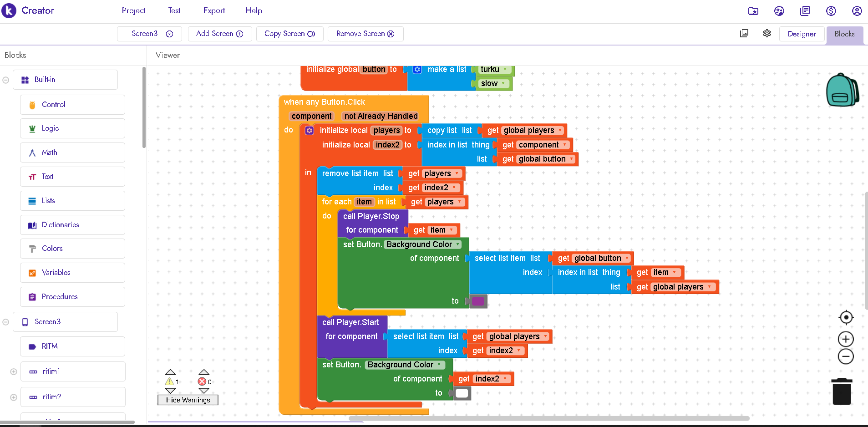Click the purple color swatch block

coord(478,301)
